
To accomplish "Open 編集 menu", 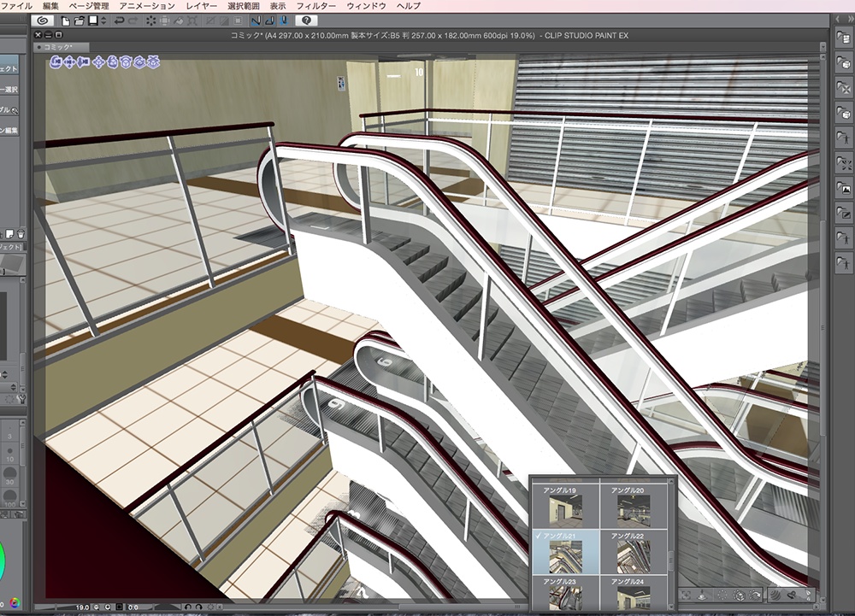I will tap(50, 6).
